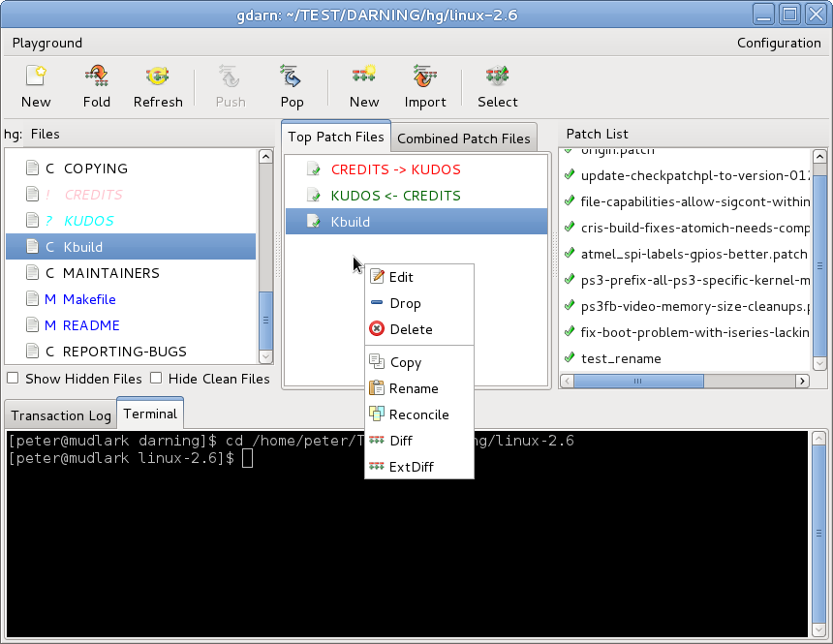The width and height of the screenshot is (833, 644).
Task: Click the Fold patch toolbar icon
Action: (x=97, y=77)
